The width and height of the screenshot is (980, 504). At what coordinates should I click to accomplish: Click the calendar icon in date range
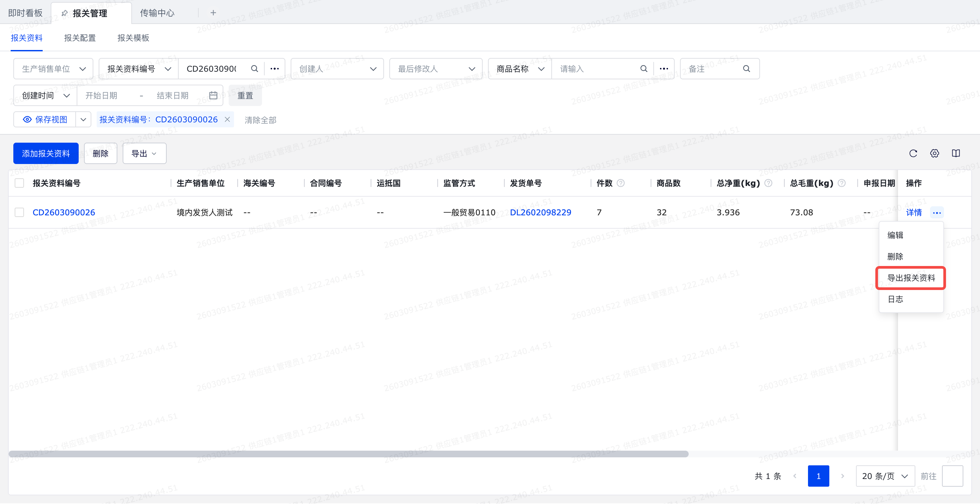[x=213, y=95]
